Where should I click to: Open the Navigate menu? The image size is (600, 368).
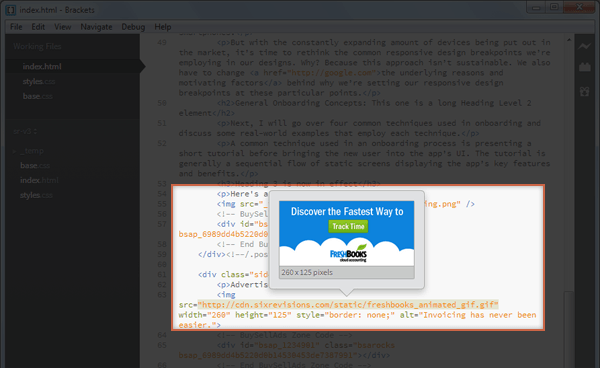[96, 27]
